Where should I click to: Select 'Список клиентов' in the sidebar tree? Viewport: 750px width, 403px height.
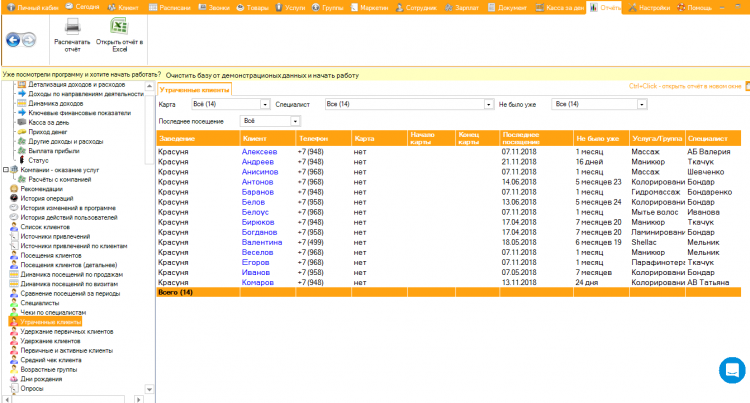coord(47,226)
